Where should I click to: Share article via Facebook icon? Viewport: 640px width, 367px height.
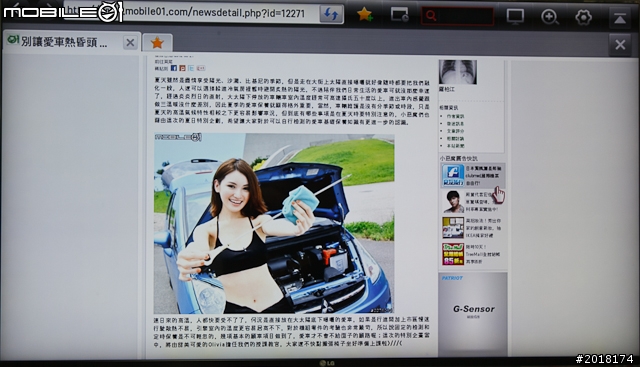pos(173,68)
